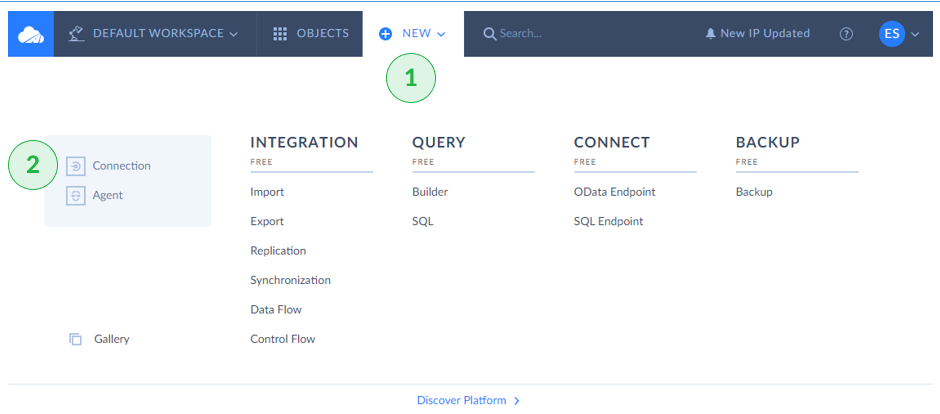Select Backup under the Backup heading
This screenshot has width=940, height=414.
click(754, 192)
